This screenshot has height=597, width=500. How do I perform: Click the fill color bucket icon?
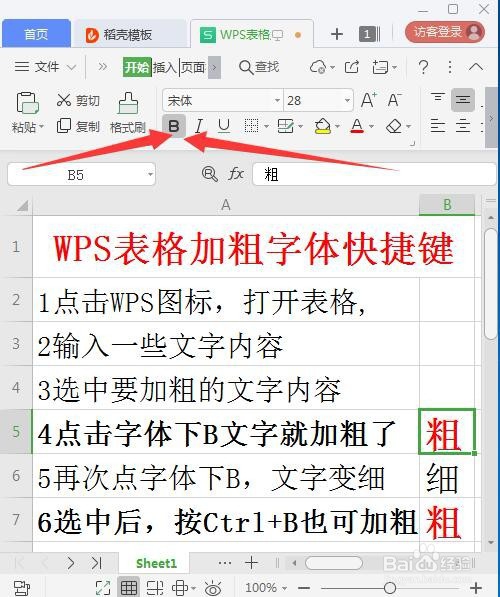click(323, 126)
